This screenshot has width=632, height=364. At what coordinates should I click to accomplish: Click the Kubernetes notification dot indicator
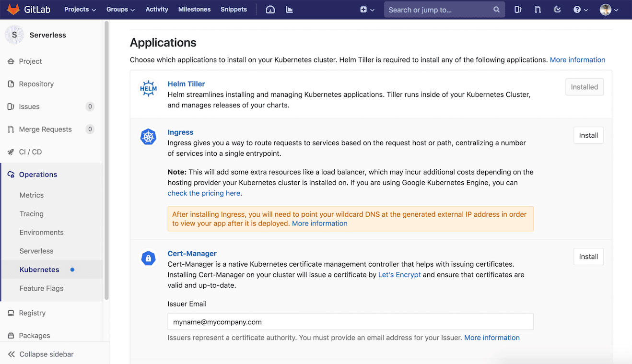[x=72, y=270]
